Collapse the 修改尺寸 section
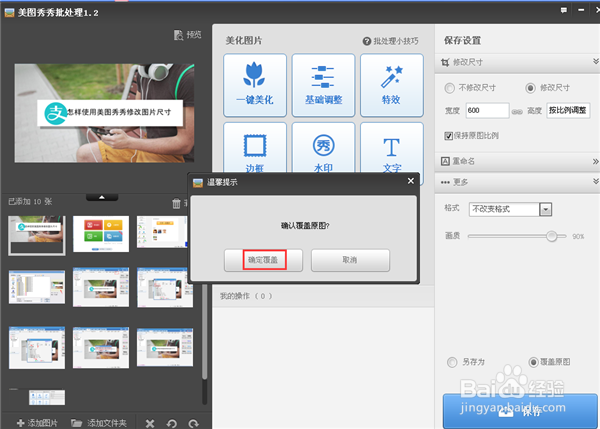Viewport: 600px width, 429px height. tap(596, 62)
